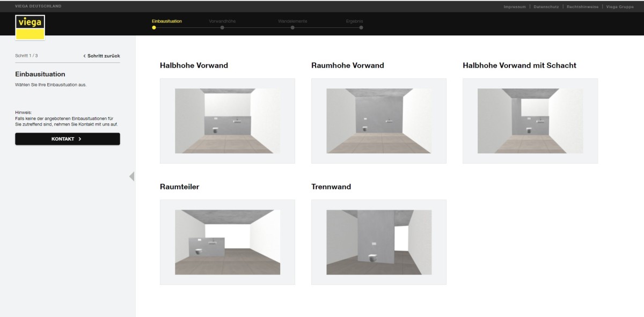Viewport: 644px width, 317px height.
Task: Choose Halbhohe Vorwand mit Schacht image
Action: pos(530,121)
